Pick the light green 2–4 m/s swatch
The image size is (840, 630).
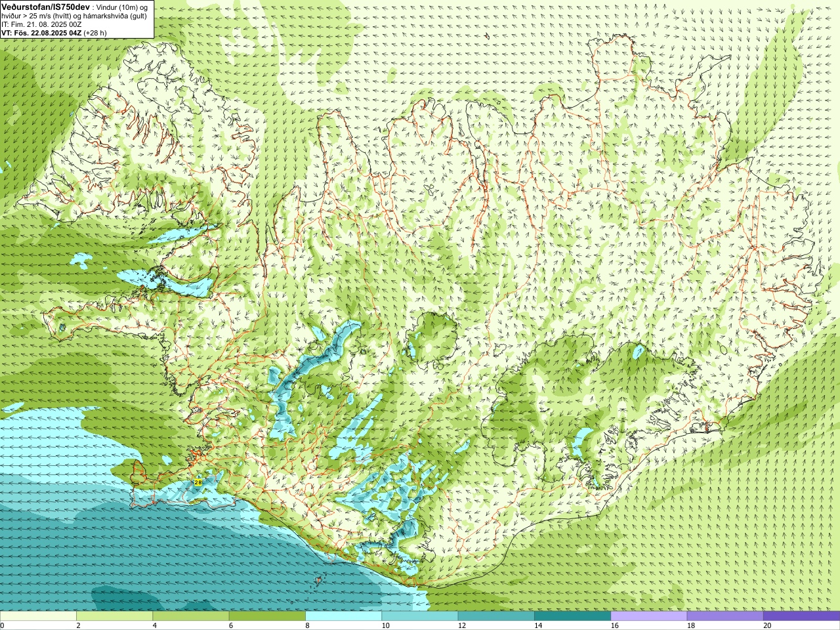(114, 616)
